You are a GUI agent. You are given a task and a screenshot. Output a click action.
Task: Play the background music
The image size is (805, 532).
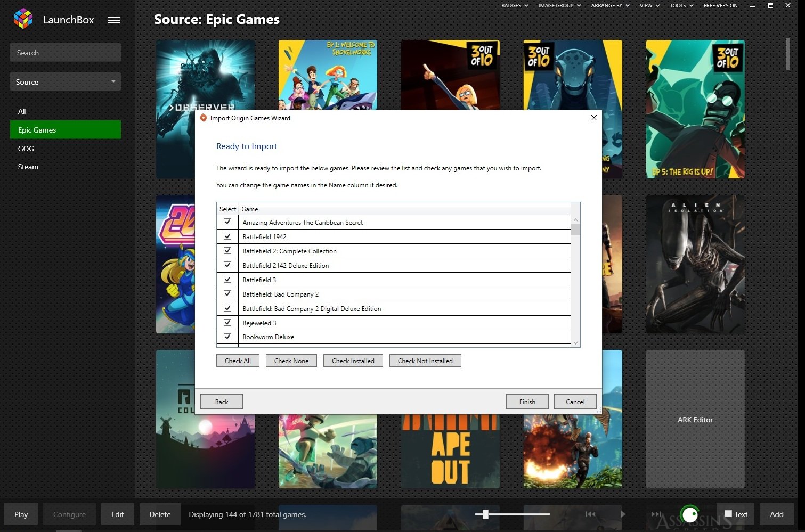point(623,514)
